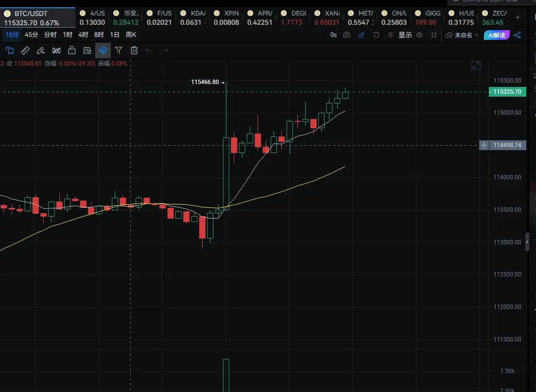Open the 未命名 layout dropdown
Screen dimensions: 536x392
pos(467,35)
